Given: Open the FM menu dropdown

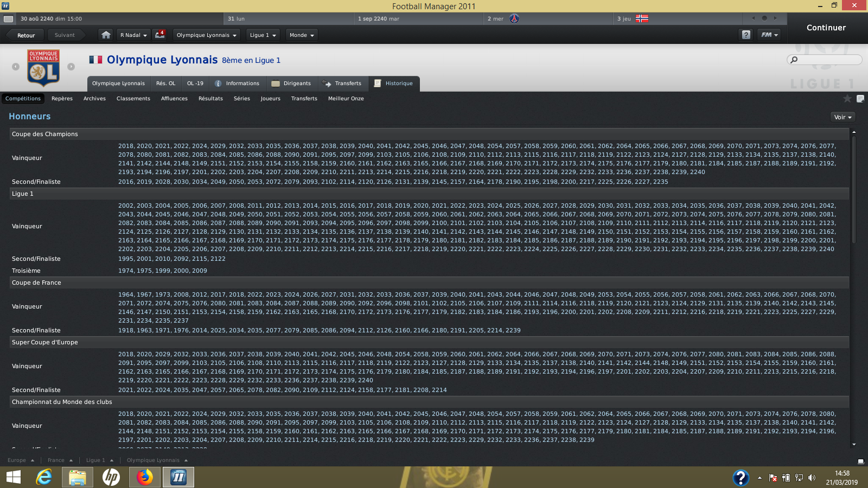Looking at the screenshot, I should (x=769, y=35).
